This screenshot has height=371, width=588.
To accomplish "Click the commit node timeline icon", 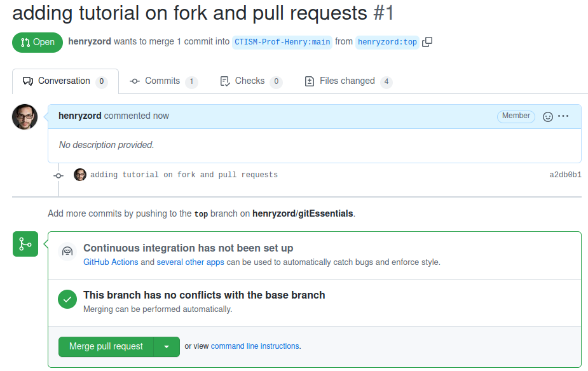I will click(58, 175).
